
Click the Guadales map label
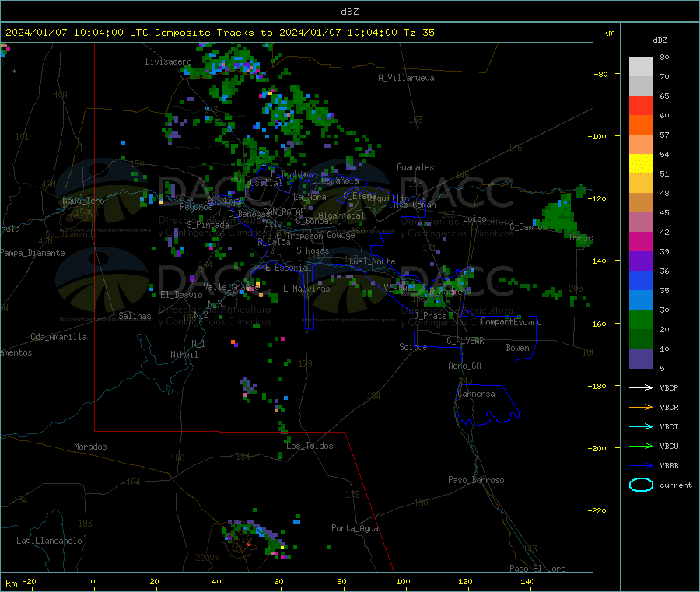(x=415, y=167)
